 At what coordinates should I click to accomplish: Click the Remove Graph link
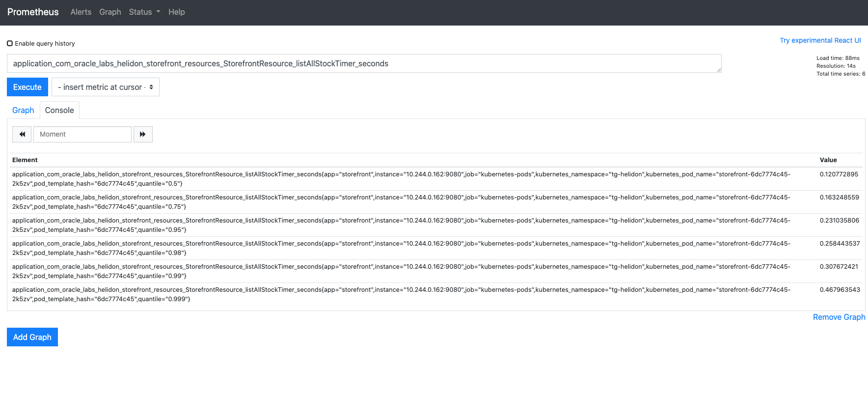[x=839, y=317]
